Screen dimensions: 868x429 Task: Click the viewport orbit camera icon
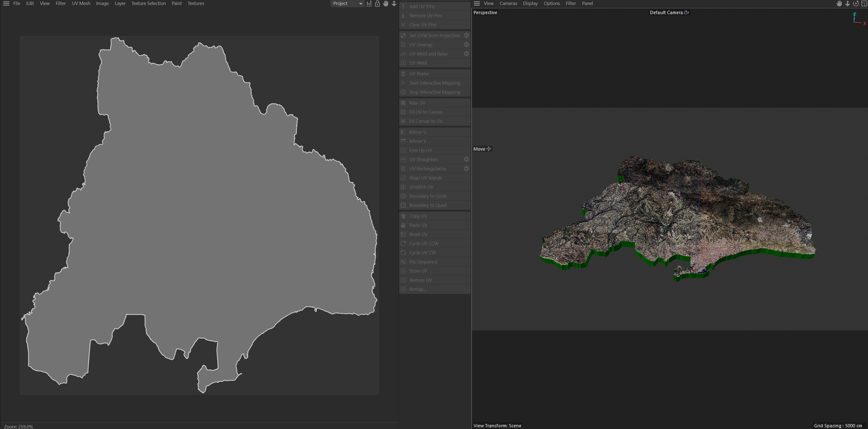[x=856, y=3]
